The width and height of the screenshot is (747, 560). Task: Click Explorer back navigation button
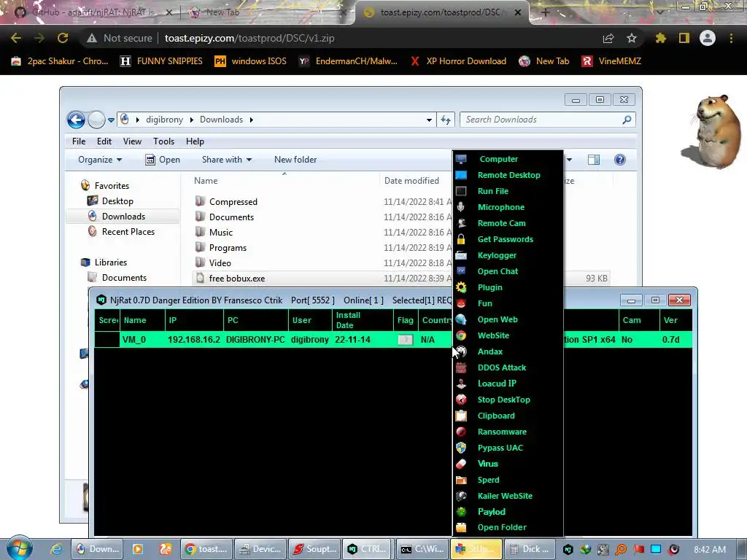click(x=76, y=120)
